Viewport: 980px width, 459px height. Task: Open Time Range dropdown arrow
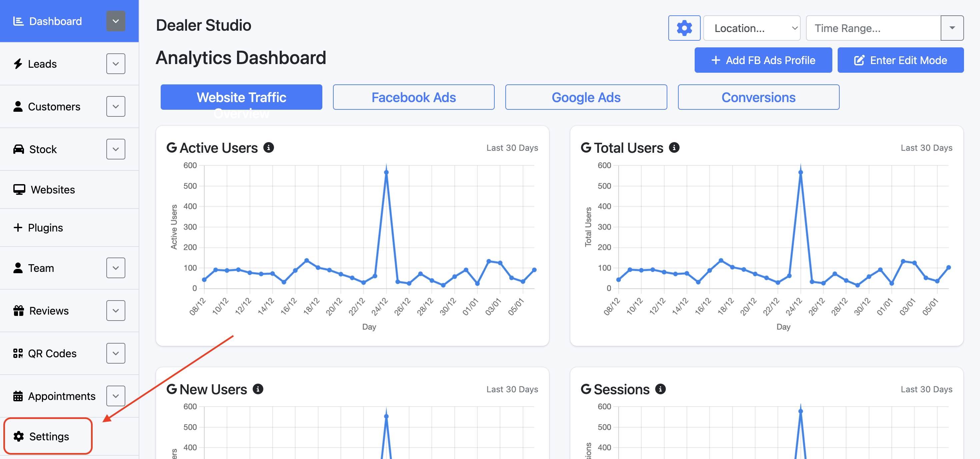tap(952, 28)
